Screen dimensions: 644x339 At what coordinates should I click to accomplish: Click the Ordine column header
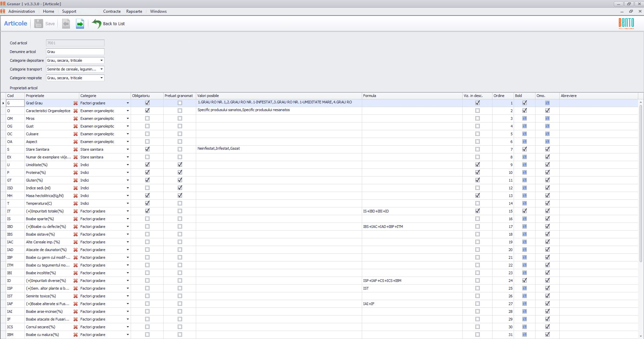coord(499,96)
